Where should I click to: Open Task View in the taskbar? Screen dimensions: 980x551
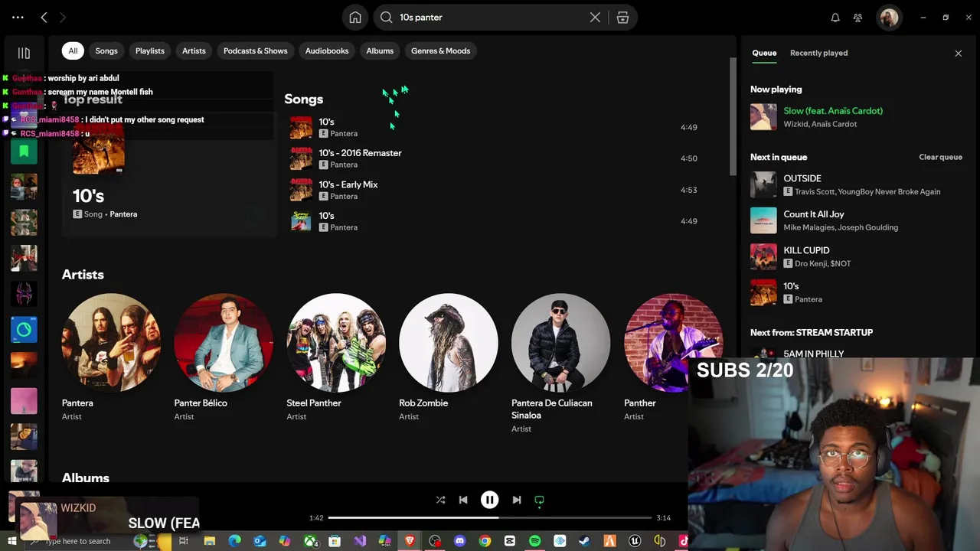tap(184, 541)
